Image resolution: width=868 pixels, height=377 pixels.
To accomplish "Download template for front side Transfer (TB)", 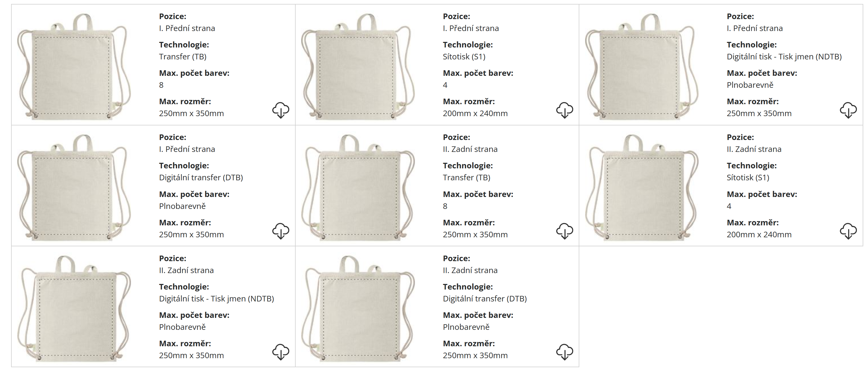I will click(280, 110).
